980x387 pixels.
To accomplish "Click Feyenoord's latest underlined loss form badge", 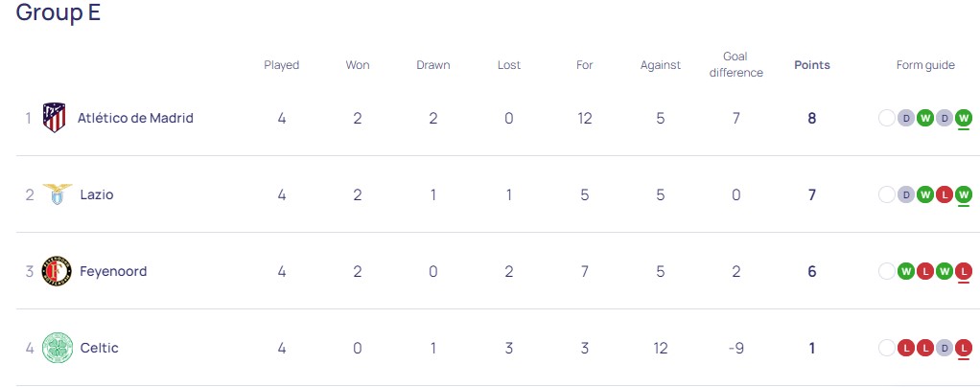I will click(964, 271).
